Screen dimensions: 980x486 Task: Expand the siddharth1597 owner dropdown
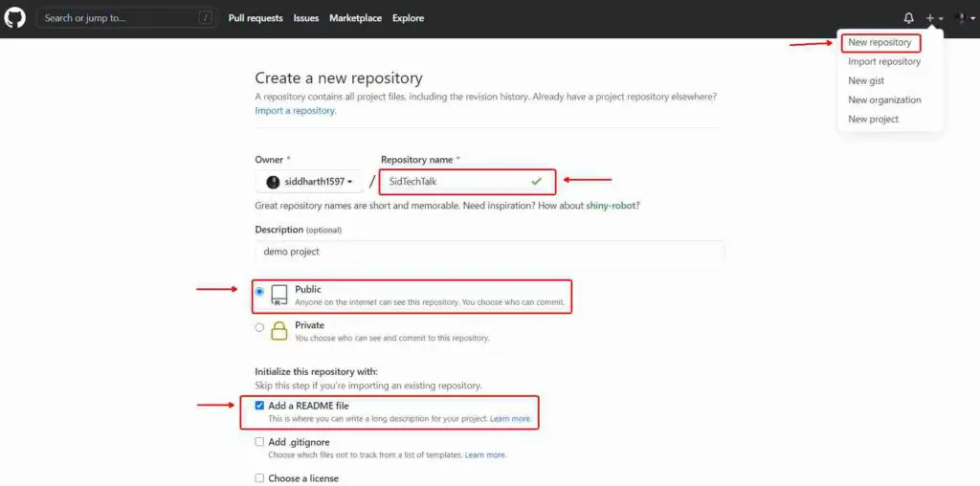[309, 182]
